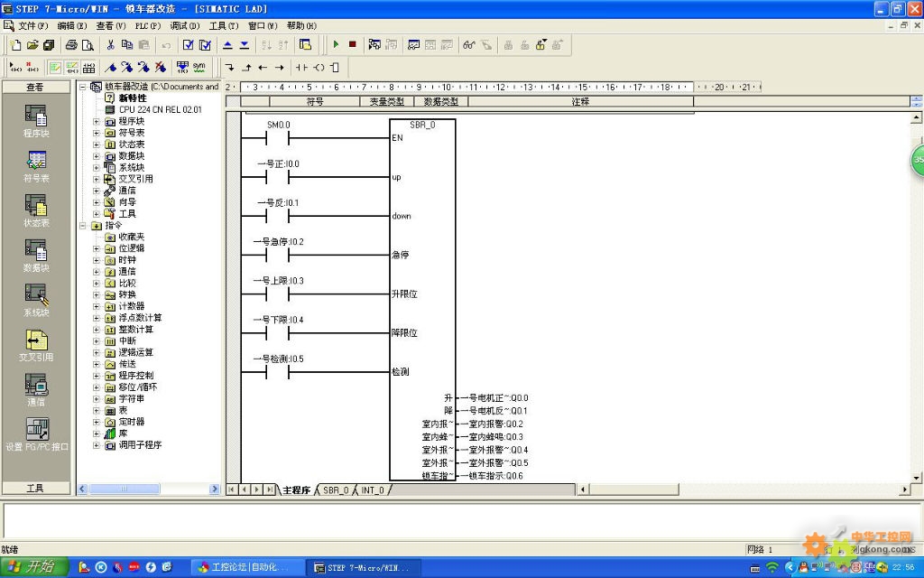924x578 pixels.
Task: Open 状态表 in the left navigation bar
Action: click(x=35, y=210)
